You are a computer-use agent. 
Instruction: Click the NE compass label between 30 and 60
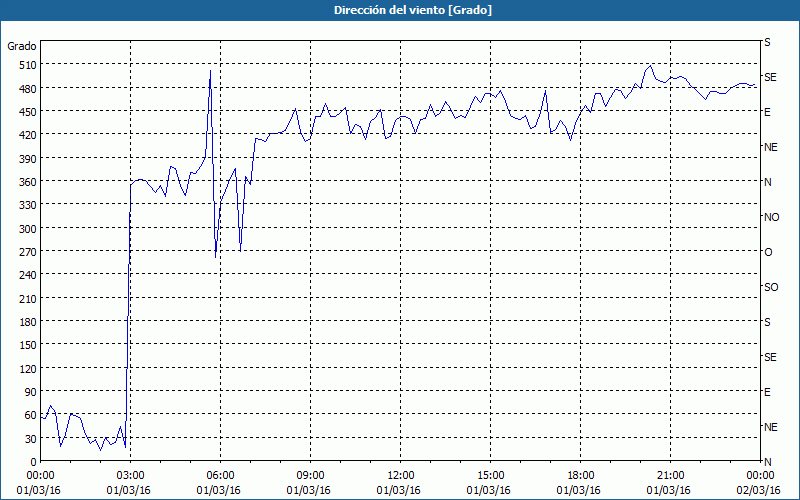771,428
